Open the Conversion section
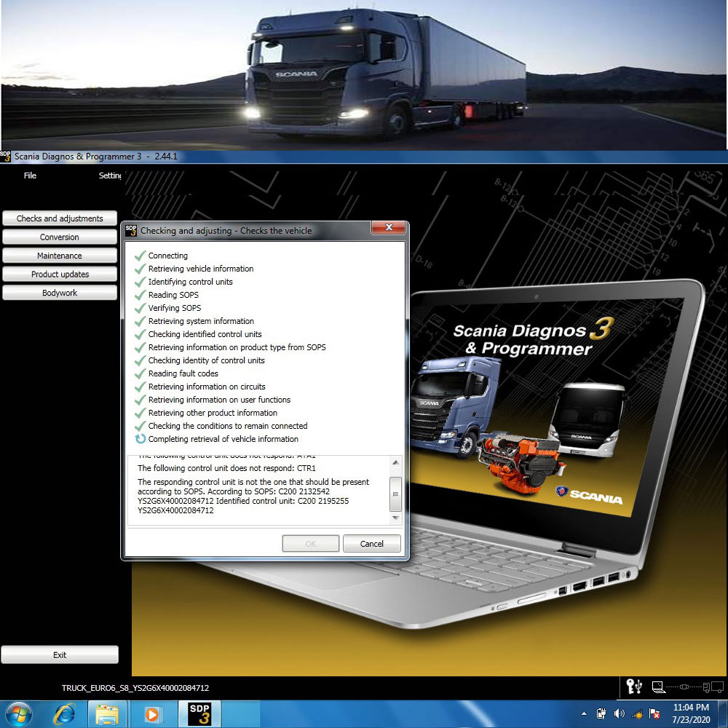Viewport: 728px width, 728px height. point(60,237)
